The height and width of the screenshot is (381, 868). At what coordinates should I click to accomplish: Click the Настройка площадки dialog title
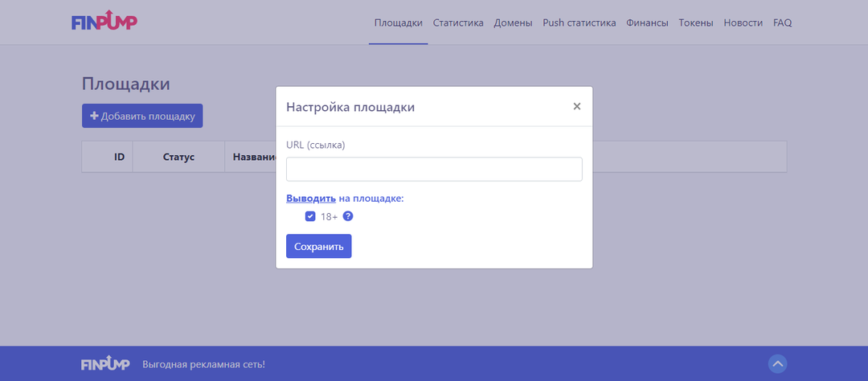pyautogui.click(x=350, y=107)
